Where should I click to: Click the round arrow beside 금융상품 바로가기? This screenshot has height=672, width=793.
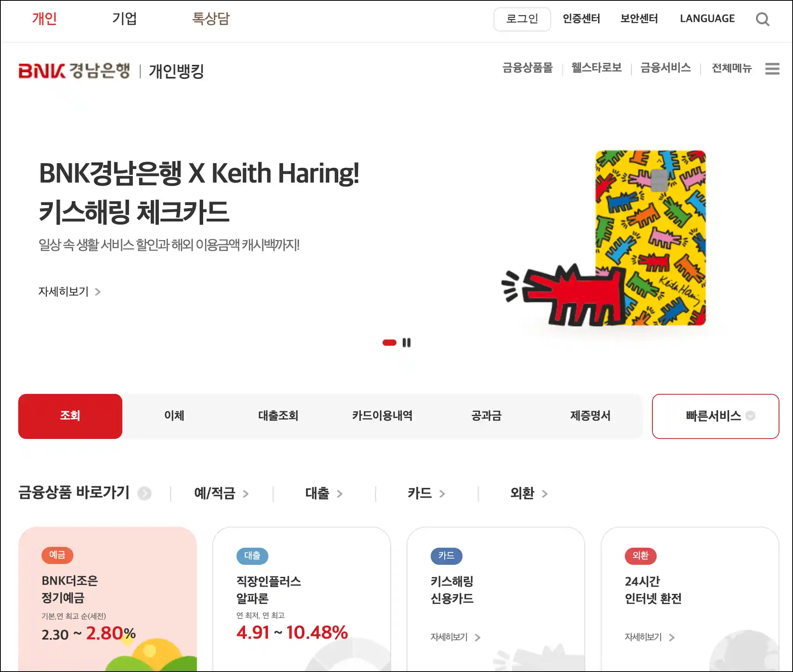(144, 493)
